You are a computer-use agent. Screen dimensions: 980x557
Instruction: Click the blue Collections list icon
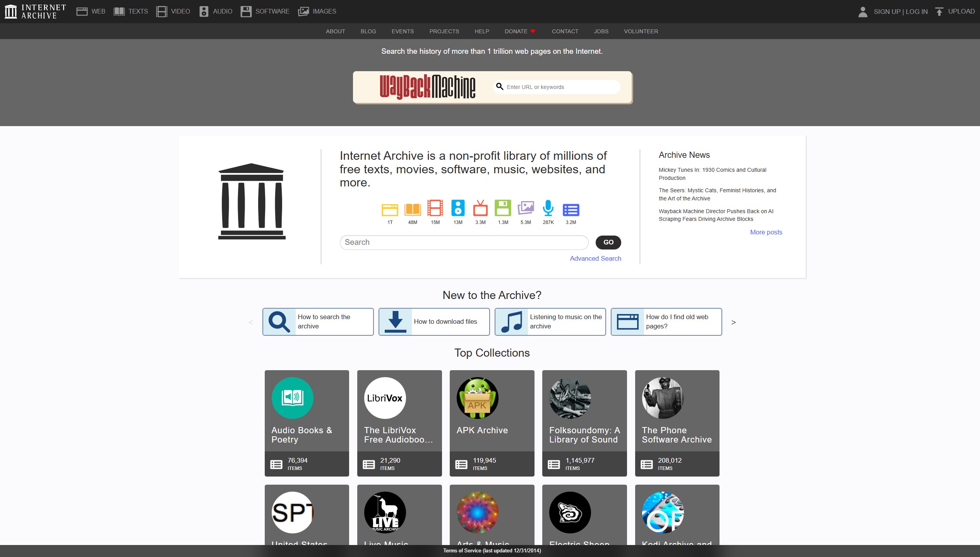click(571, 210)
